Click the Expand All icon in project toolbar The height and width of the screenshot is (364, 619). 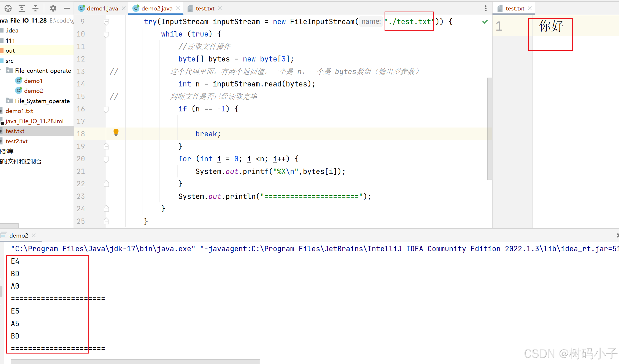tap(22, 8)
